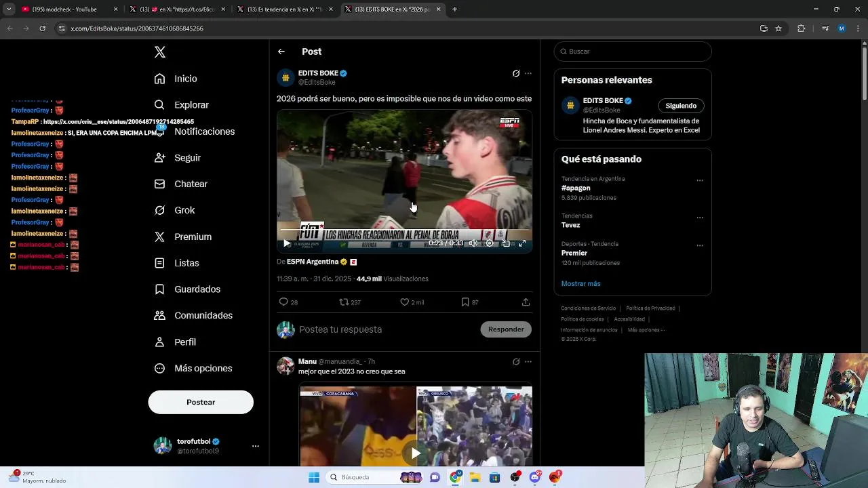Switch to Es tendencia en X tab
868x488 pixels.
pyautogui.click(x=285, y=9)
